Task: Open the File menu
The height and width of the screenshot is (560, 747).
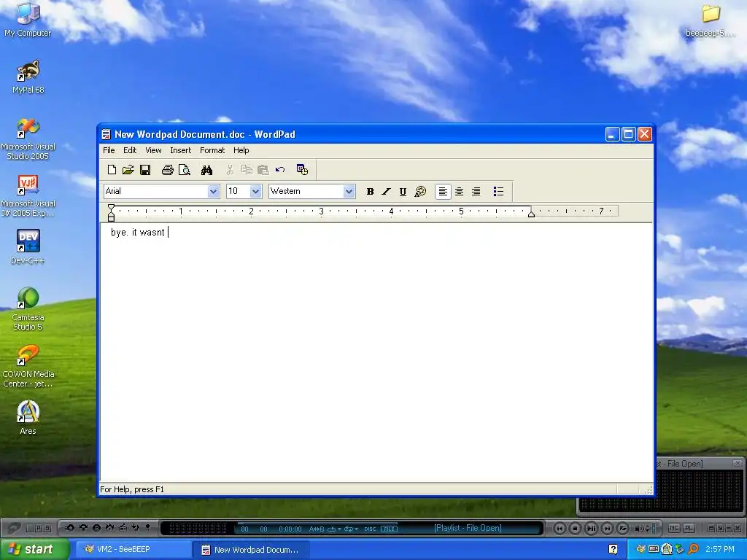Action: coord(109,150)
